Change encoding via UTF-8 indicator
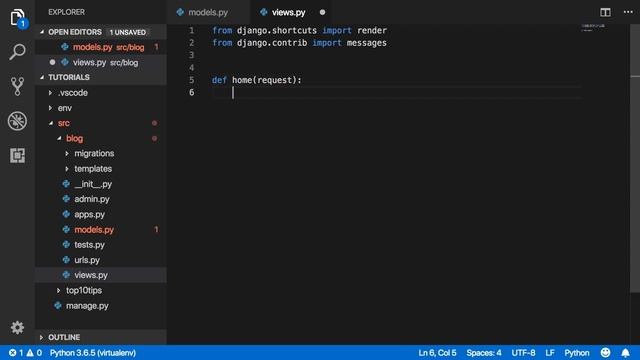The height and width of the screenshot is (360, 640). point(523,353)
